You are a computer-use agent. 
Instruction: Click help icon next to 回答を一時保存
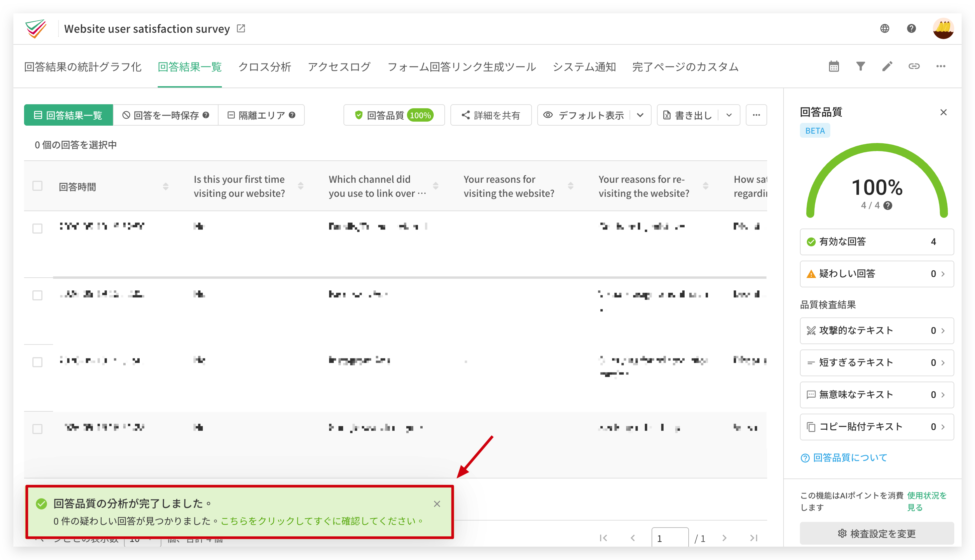[206, 115]
